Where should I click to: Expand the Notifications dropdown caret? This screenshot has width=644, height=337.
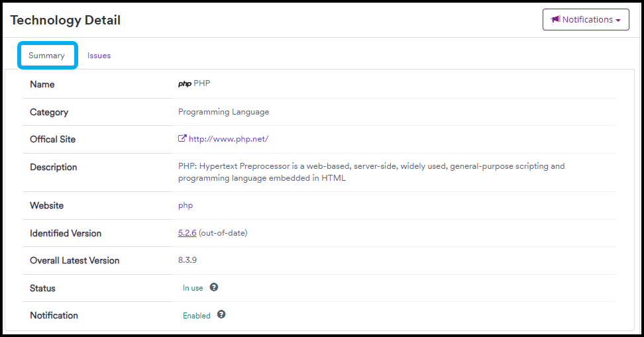618,21
